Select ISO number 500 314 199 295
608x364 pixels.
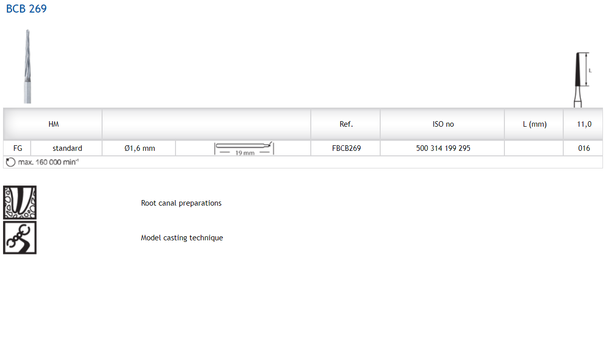point(443,148)
